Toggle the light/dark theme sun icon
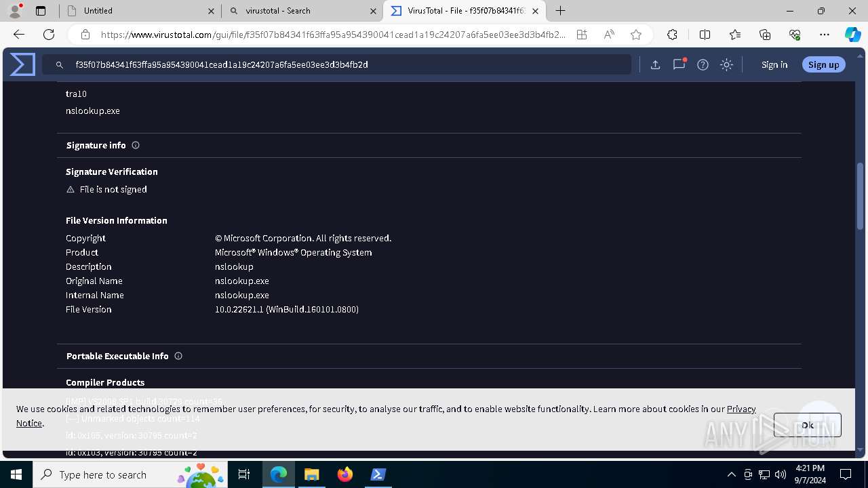868x488 pixels. [x=726, y=65]
